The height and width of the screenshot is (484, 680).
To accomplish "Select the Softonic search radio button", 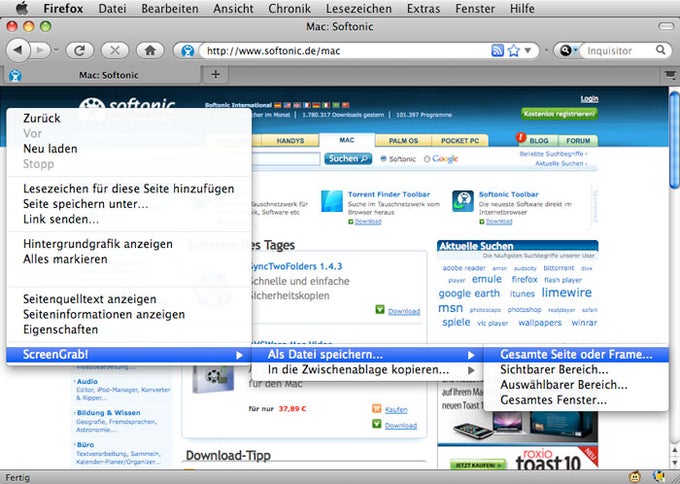I will (x=383, y=159).
